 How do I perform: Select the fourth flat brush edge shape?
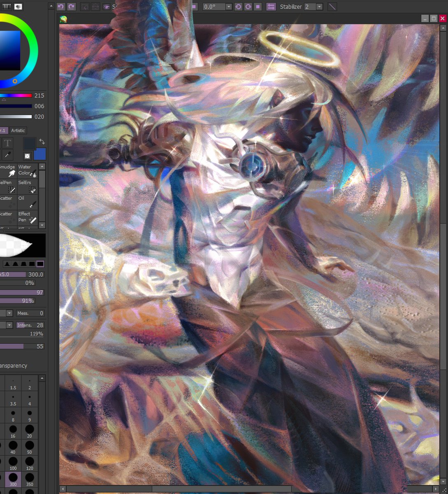coord(32,264)
